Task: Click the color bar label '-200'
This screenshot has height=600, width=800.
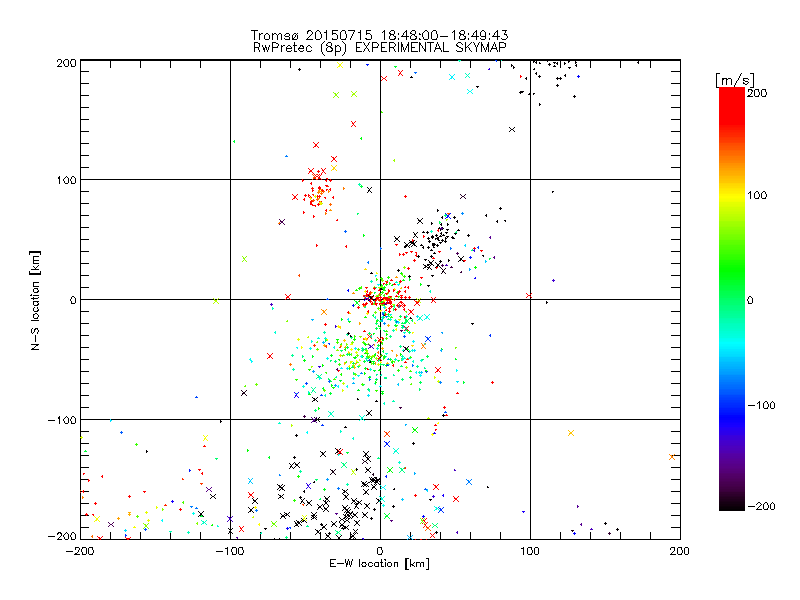Action: pyautogui.click(x=761, y=506)
